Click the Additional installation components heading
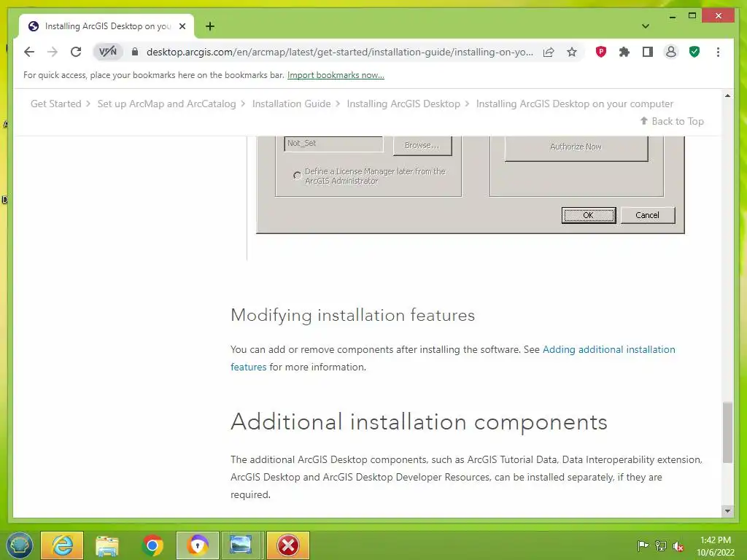 (419, 422)
